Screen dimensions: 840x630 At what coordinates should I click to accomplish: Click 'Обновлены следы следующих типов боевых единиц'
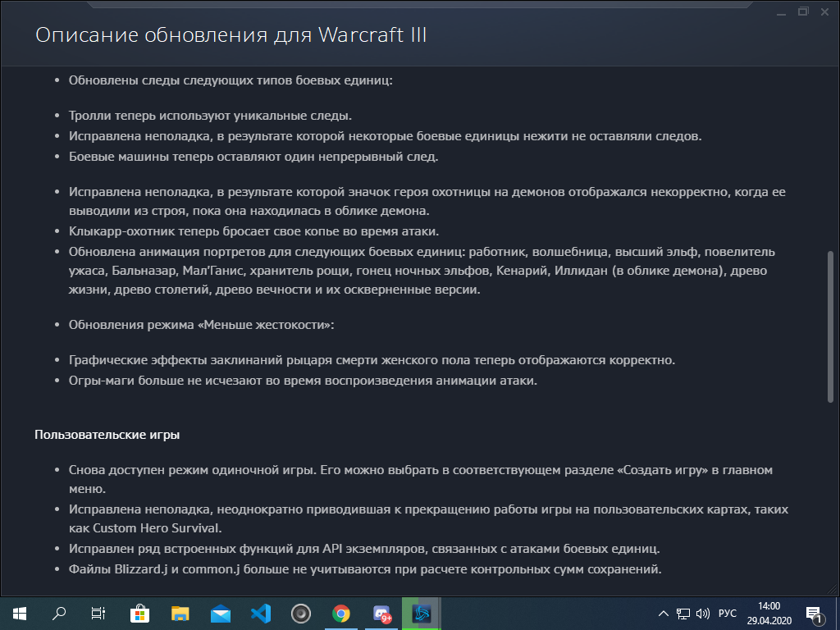pos(231,80)
